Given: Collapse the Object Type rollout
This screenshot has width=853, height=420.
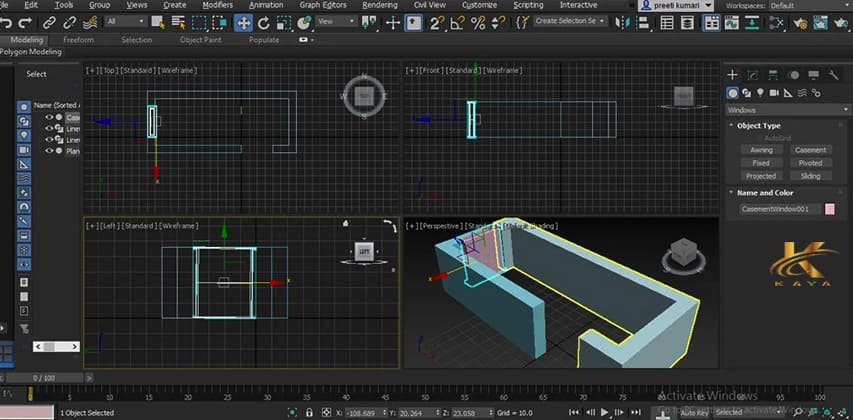Looking at the screenshot, I should point(758,126).
